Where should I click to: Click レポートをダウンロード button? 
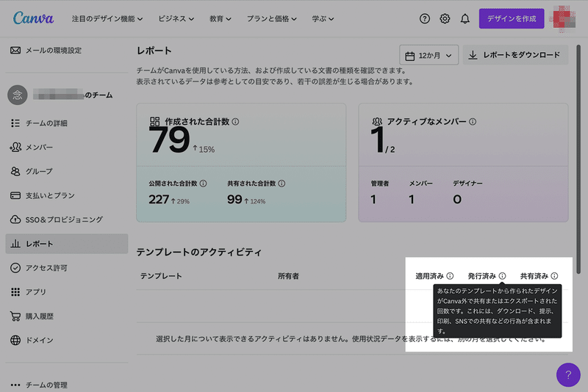tap(515, 55)
